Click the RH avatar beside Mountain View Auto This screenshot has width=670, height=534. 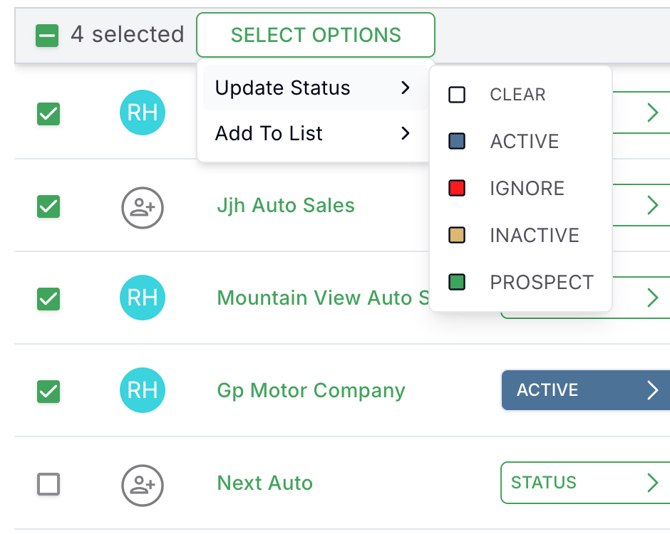[x=143, y=298]
